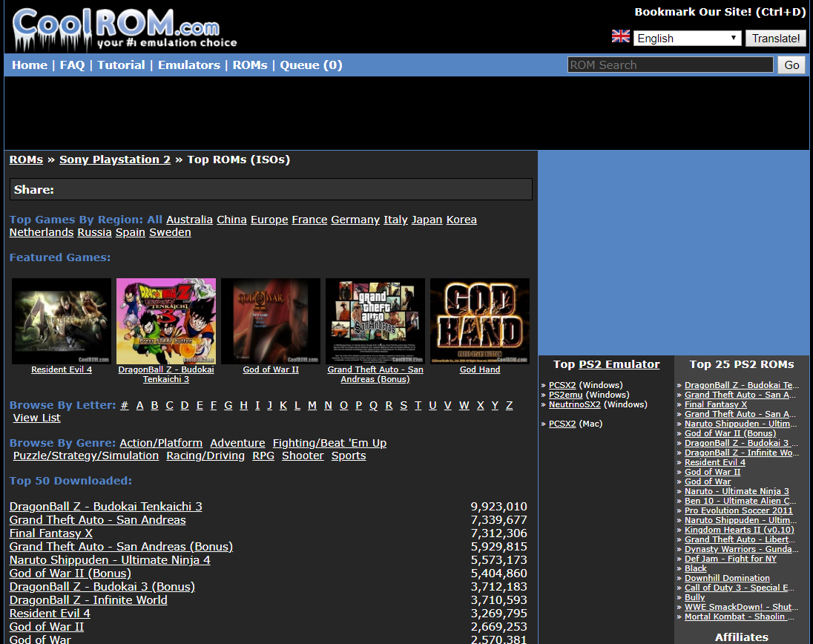The height and width of the screenshot is (644, 813).
Task: Browse the Fighting/Beat 'Em Up genre
Action: [x=330, y=444]
